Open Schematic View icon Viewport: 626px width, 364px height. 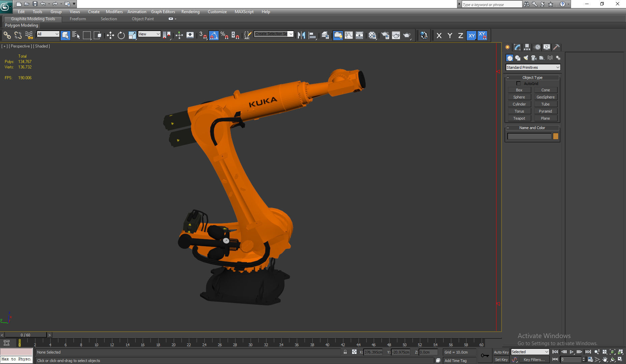(360, 35)
